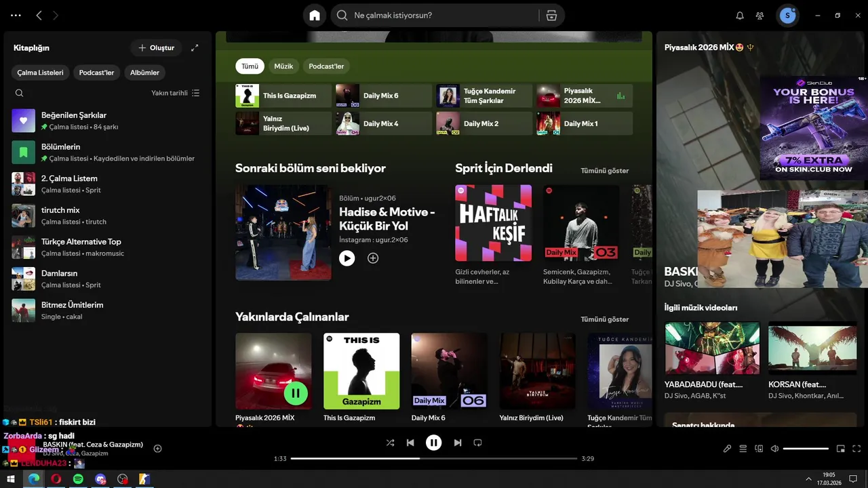The height and width of the screenshot is (488, 868).
Task: Filter library by Çalma Listeleri
Action: (40, 73)
